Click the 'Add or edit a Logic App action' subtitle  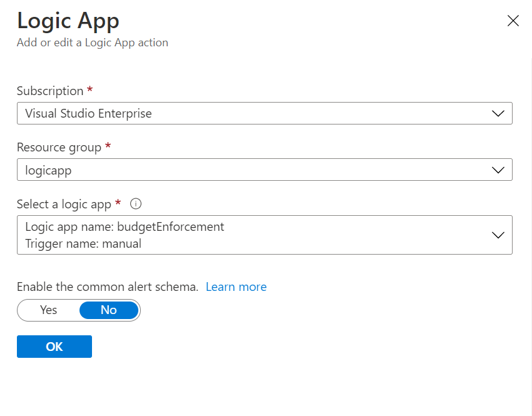[x=93, y=43]
